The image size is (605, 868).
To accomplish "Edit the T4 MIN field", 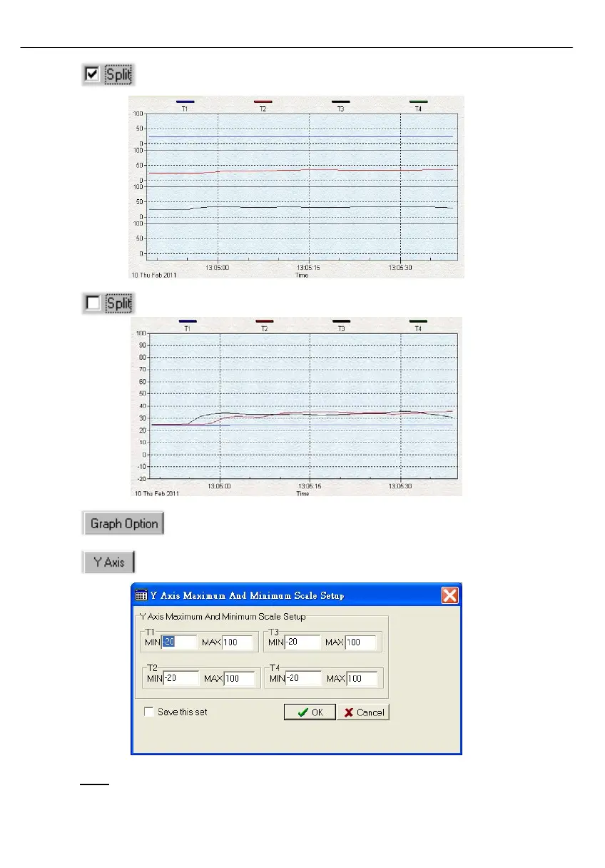I will (304, 679).
